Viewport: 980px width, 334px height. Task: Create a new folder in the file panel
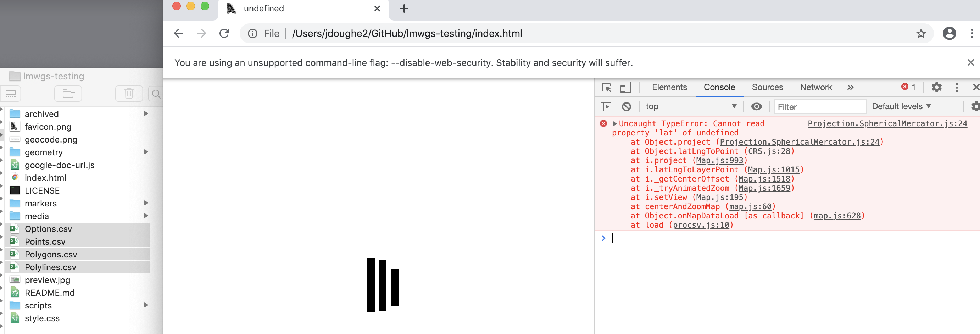68,93
